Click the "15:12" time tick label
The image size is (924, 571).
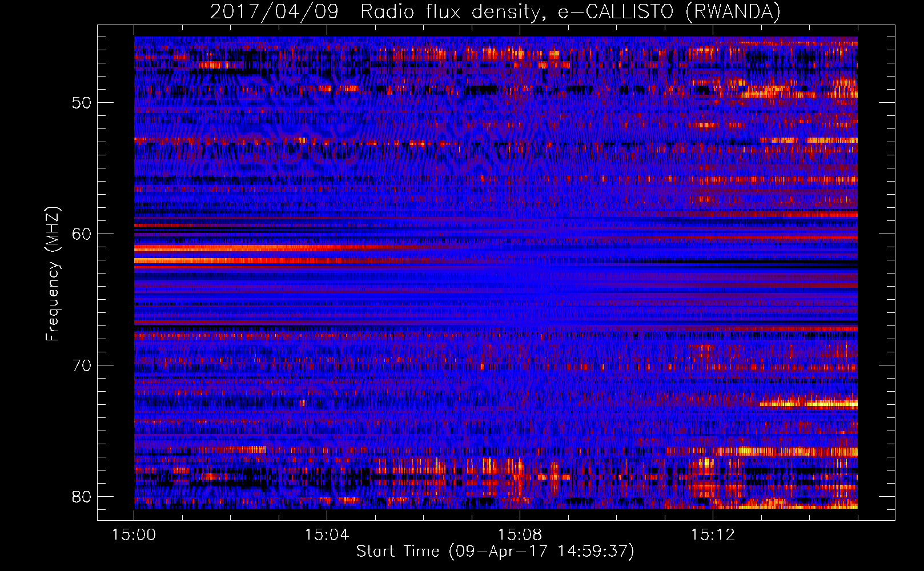point(713,534)
